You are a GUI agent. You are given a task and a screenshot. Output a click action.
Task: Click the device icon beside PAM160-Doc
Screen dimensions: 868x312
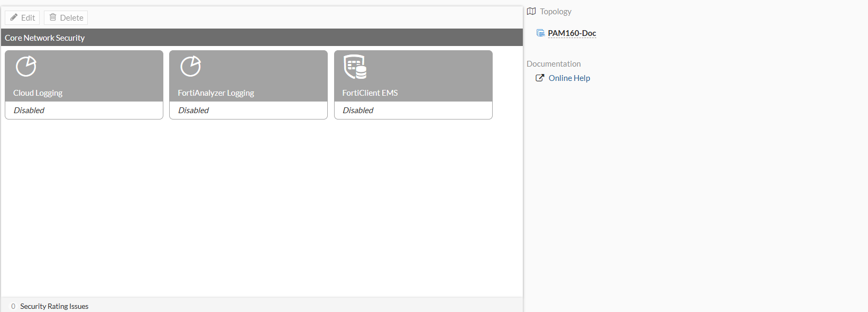pyautogui.click(x=540, y=33)
